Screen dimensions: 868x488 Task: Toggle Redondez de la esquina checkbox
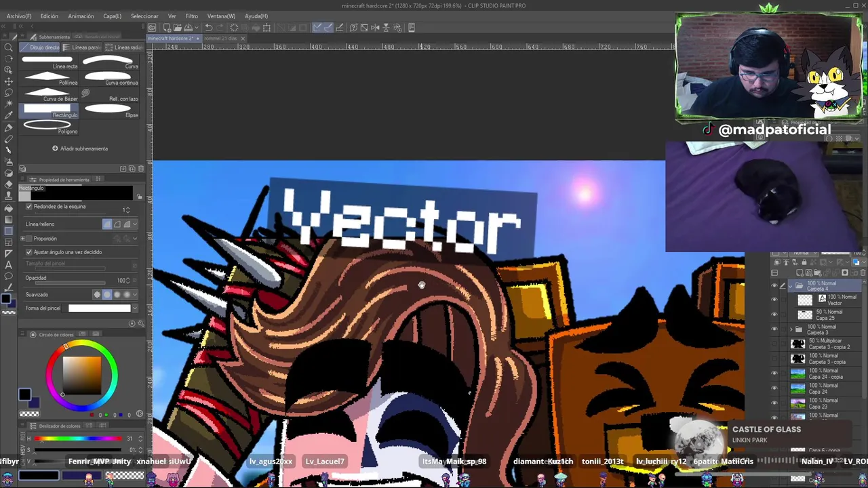tap(28, 206)
